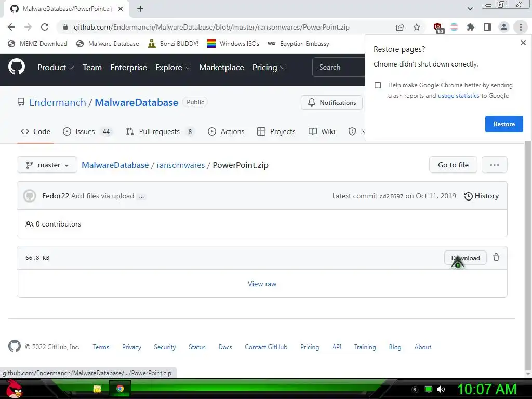Open the usage statistics link
Screen dimensions: 532x399
click(x=458, y=96)
